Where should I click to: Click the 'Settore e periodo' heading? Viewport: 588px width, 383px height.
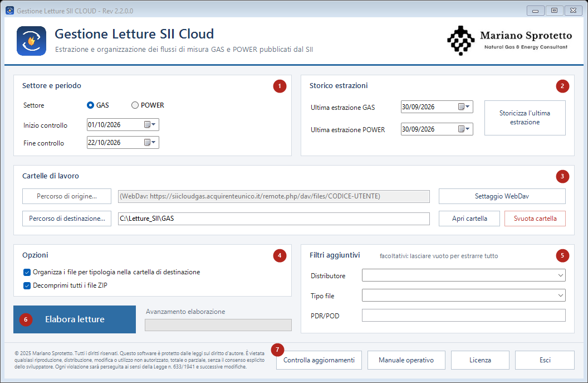pos(52,86)
